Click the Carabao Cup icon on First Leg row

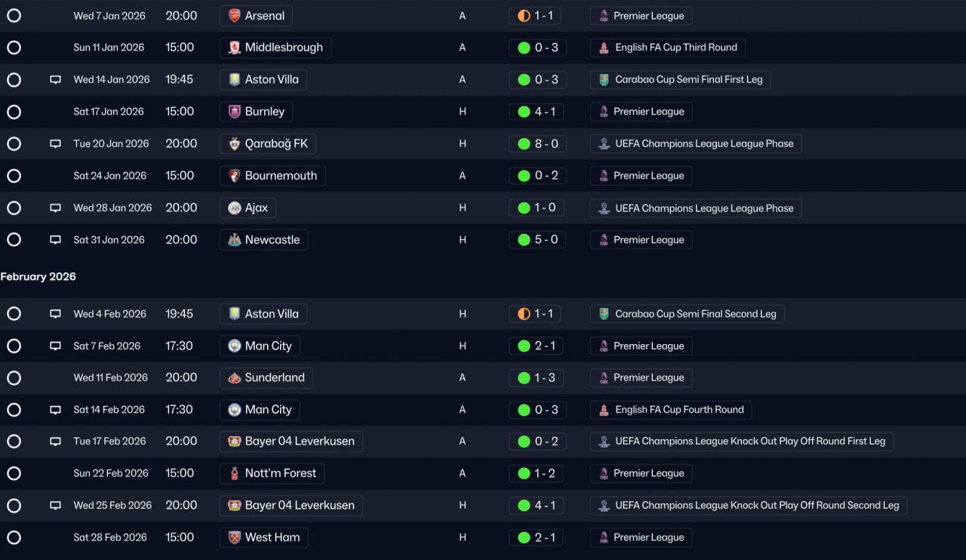[x=604, y=80]
